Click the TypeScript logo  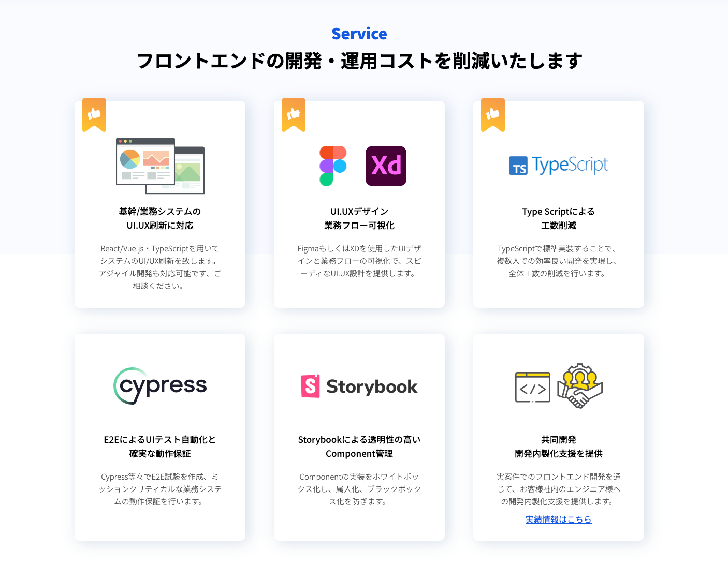[558, 166]
